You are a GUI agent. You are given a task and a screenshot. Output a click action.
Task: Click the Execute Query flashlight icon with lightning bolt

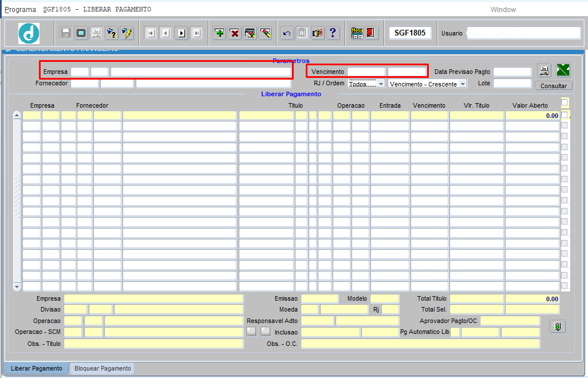(x=127, y=33)
